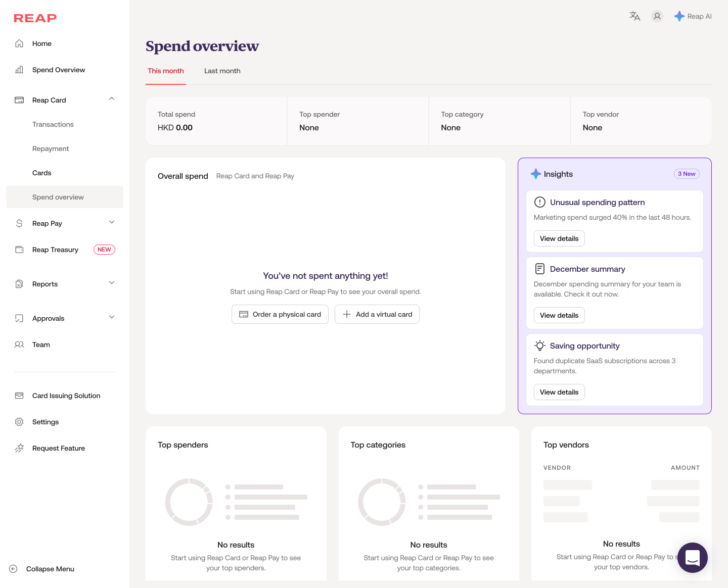The image size is (728, 588).
Task: Open the chat support bubble
Action: [693, 558]
